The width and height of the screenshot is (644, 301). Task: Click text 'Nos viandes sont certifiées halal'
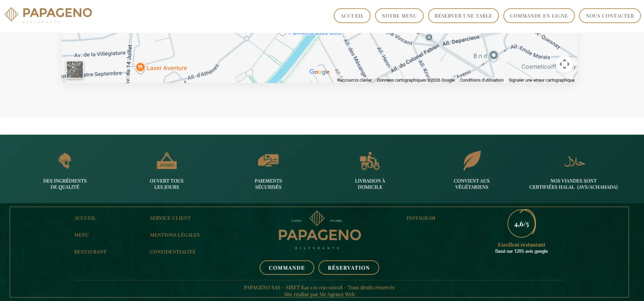point(573,184)
